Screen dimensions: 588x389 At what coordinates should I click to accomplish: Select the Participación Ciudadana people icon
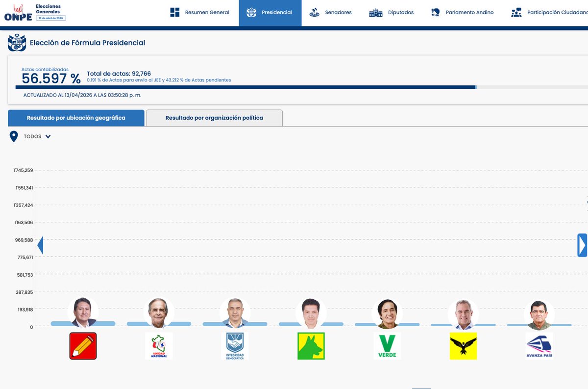tap(516, 12)
